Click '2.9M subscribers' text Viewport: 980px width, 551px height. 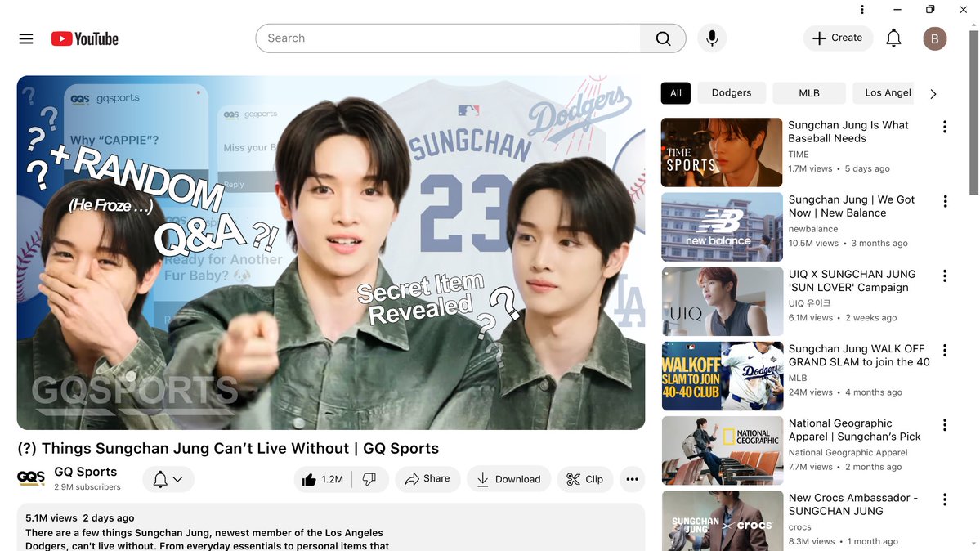(x=87, y=486)
